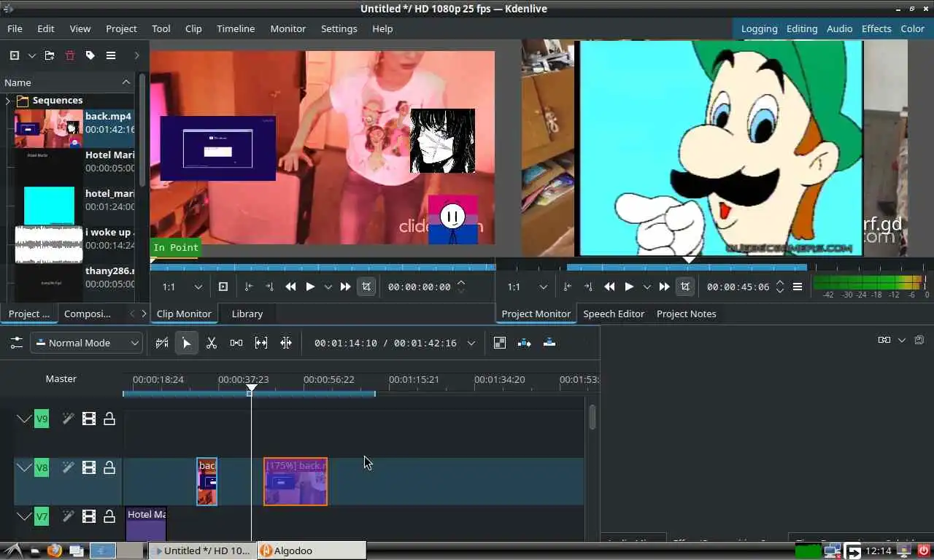Select the Razor scissors tool

click(x=212, y=343)
